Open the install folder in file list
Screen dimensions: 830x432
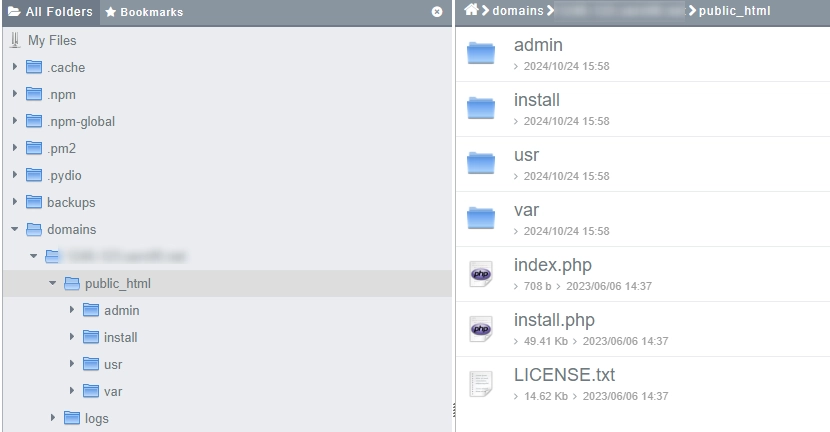pos(537,100)
